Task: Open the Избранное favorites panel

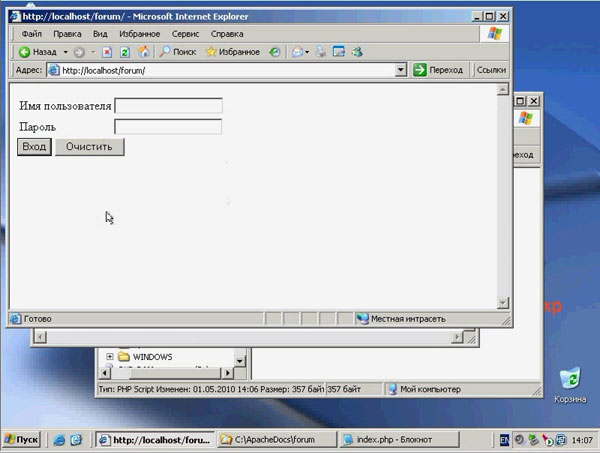Action: [x=232, y=52]
